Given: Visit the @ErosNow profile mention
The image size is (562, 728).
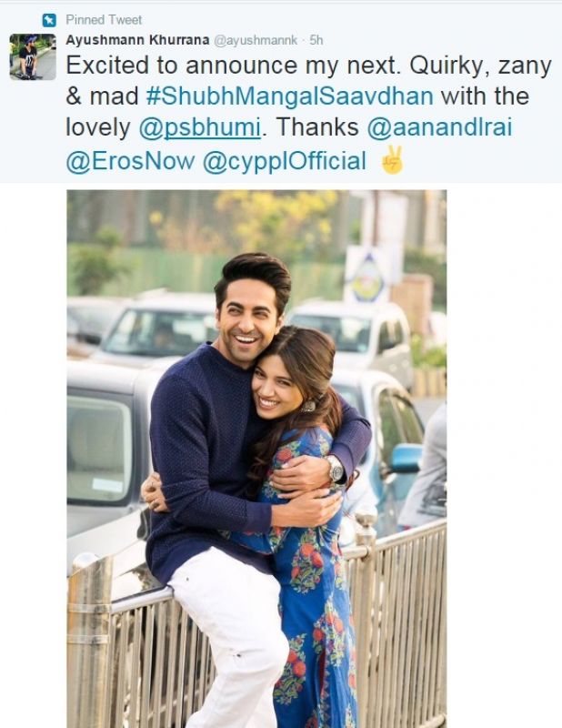Looking at the screenshot, I should [130, 161].
